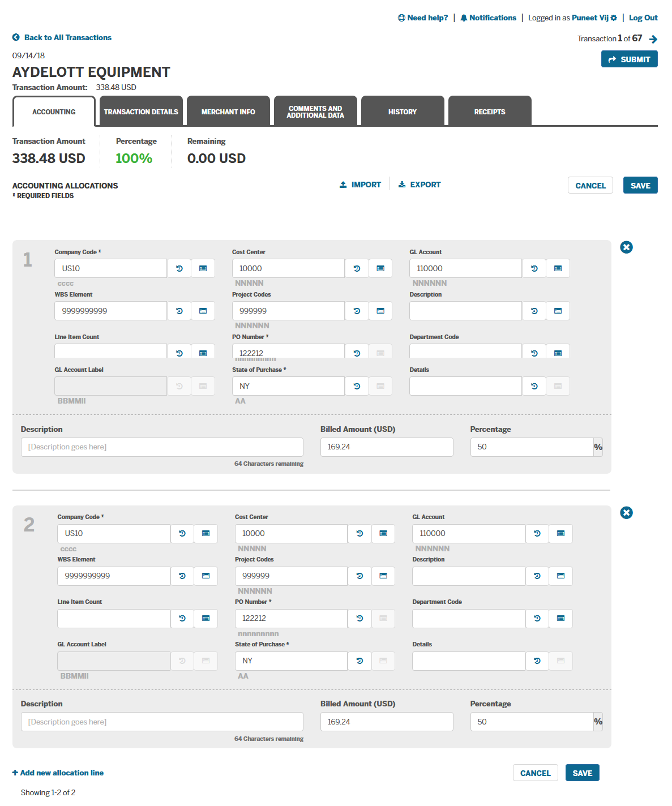
Task: Remove allocation line 1 with the X button
Action: coord(626,247)
